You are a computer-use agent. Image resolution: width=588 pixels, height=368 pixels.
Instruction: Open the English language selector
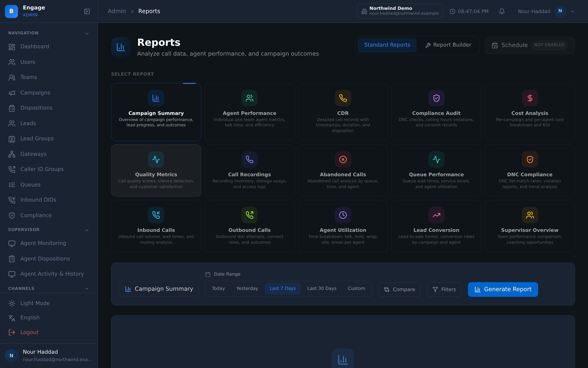(x=49, y=318)
